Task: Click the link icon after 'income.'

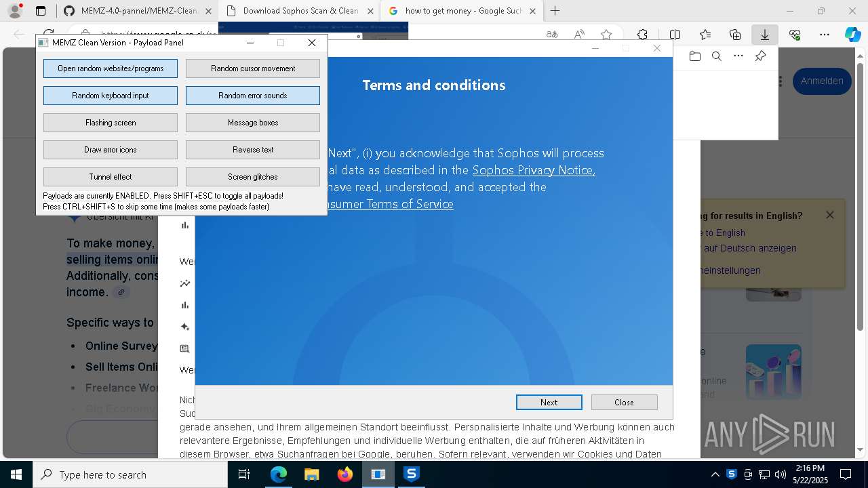Action: coord(121,292)
